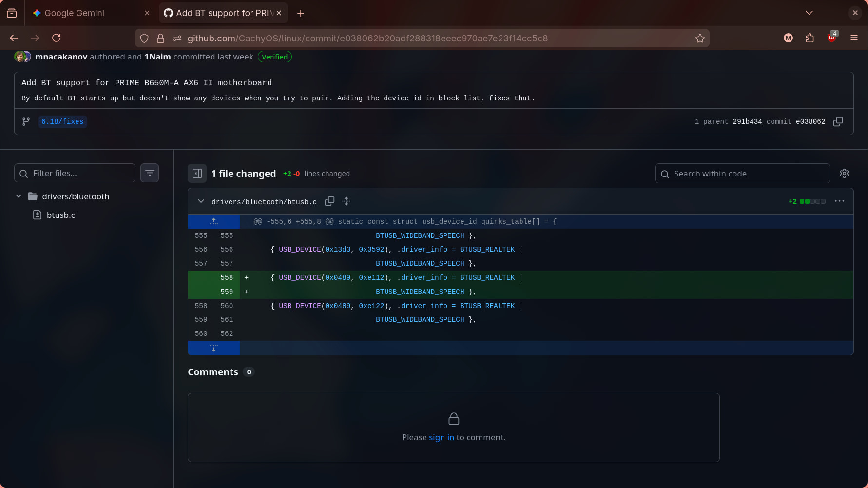Open a new browser tab
868x488 pixels.
coord(301,13)
